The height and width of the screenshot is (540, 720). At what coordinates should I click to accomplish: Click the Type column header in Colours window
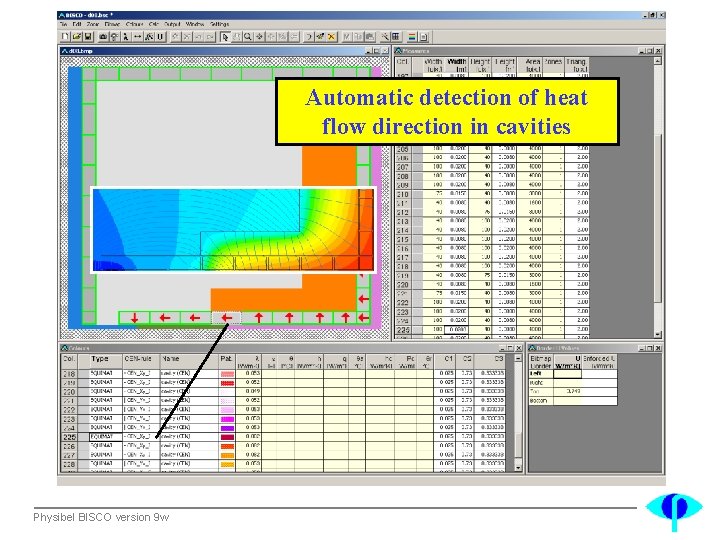[100, 361]
